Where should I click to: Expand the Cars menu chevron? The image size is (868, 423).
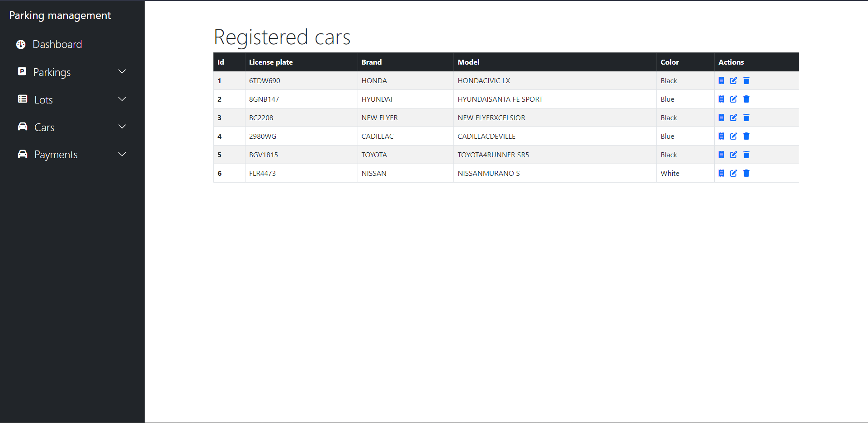point(122,127)
